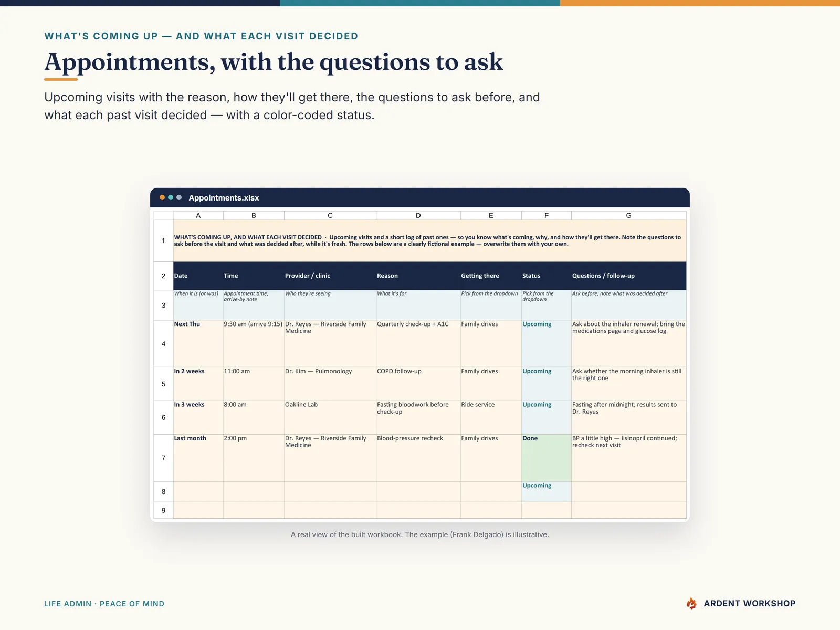The width and height of the screenshot is (840, 630).
Task: Click the banner cell starting WHAT'S COMING UP
Action: [x=429, y=240]
